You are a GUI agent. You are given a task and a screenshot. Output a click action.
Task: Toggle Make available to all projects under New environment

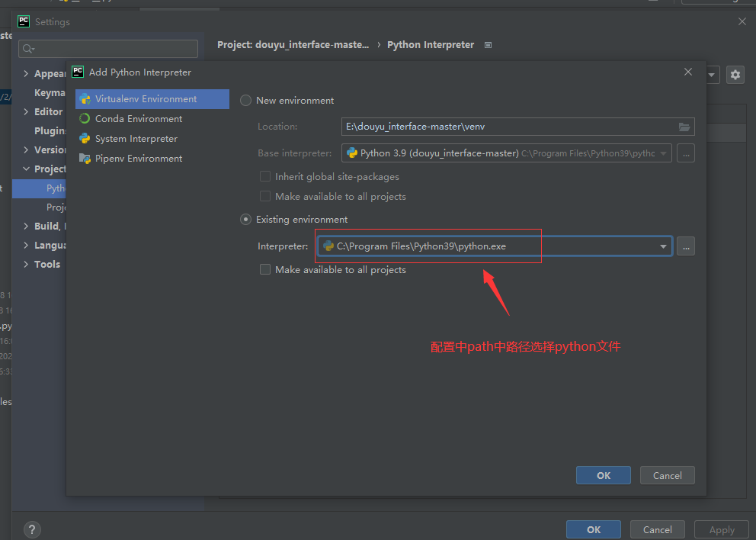point(265,197)
